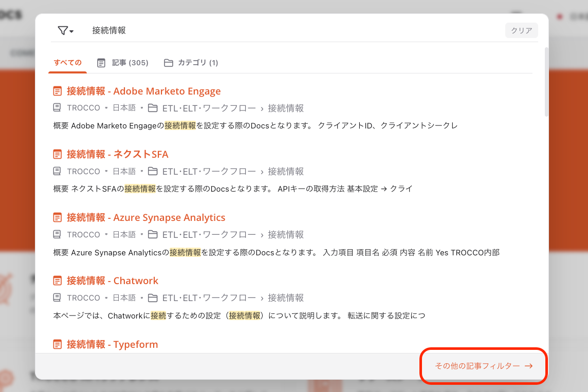Click article icon beside Azure Synapse Analytics
Image resolution: width=588 pixels, height=392 pixels.
pos(58,218)
